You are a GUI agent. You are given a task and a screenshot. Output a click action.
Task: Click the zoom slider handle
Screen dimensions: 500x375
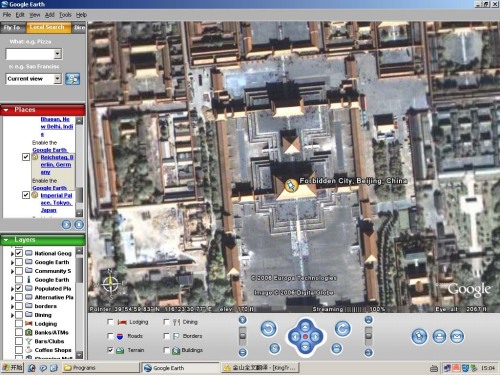coord(243,336)
